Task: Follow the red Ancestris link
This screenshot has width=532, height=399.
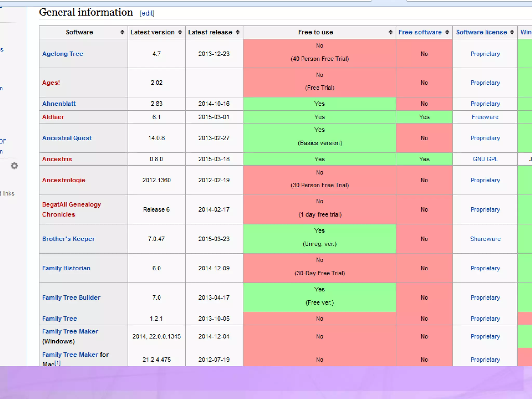Action: tap(57, 159)
